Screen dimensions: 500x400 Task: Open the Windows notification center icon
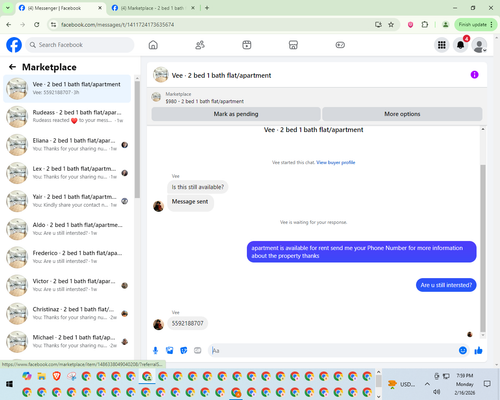pyautogui.click(x=487, y=384)
